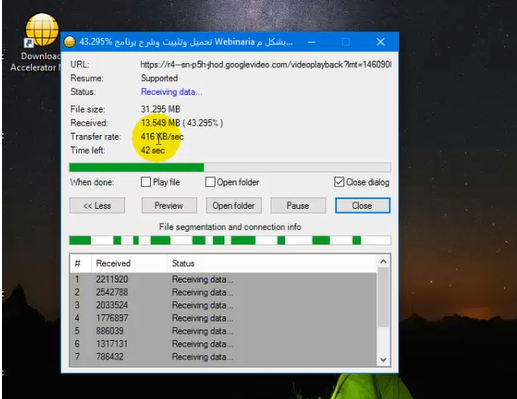Close the dialog with the X button
The image size is (517, 399).
tap(380, 42)
